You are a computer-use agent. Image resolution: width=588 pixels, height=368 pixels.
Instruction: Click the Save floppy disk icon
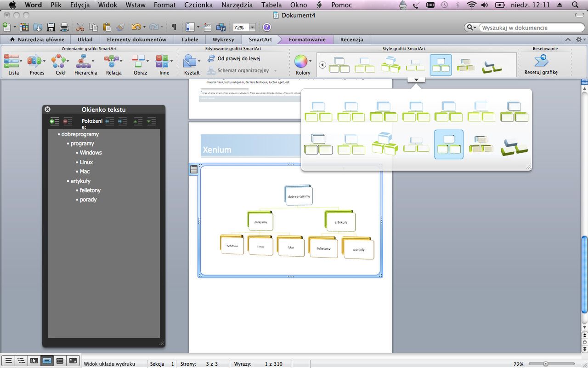click(51, 27)
